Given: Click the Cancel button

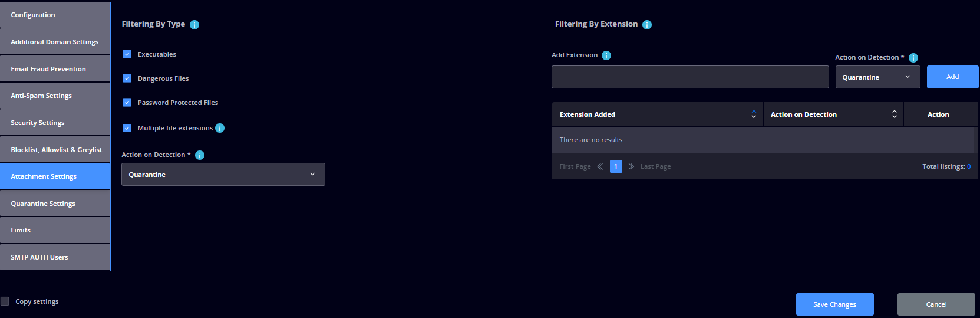Looking at the screenshot, I should 936,304.
